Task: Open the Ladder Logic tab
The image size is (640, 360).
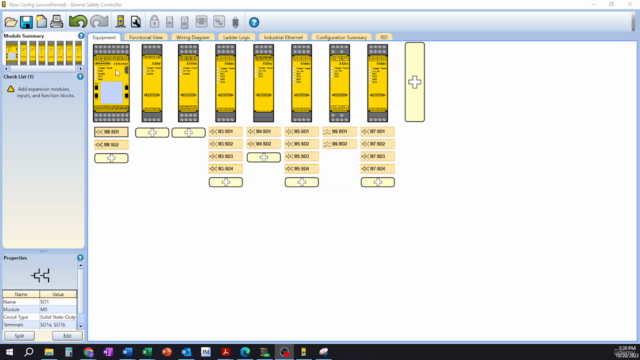Action: pyautogui.click(x=236, y=37)
